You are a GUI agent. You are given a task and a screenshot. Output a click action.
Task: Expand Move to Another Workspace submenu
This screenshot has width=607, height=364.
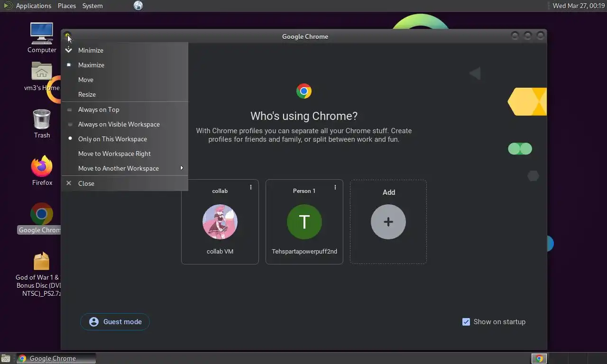click(125, 168)
